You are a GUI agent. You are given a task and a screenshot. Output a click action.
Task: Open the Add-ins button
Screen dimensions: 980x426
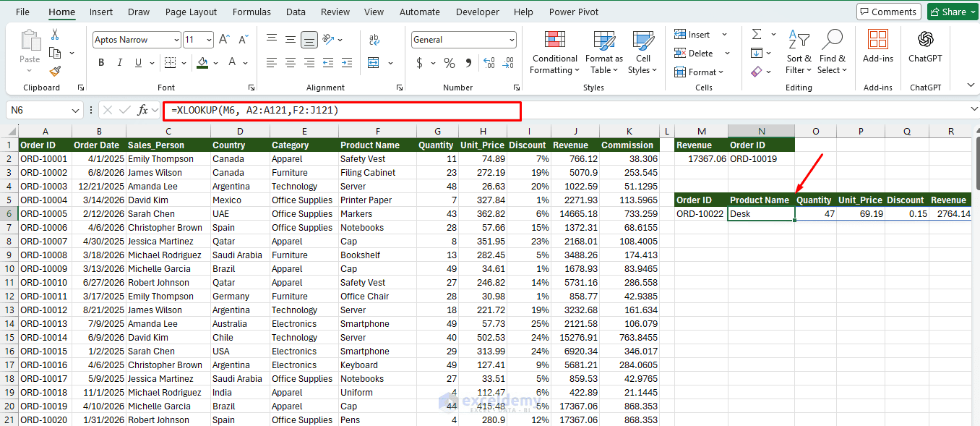(878, 47)
